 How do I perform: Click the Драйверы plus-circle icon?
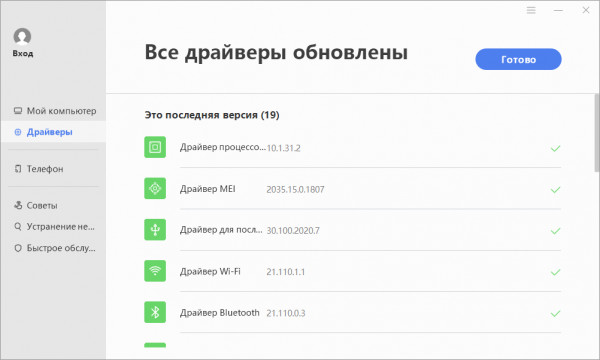[x=18, y=132]
